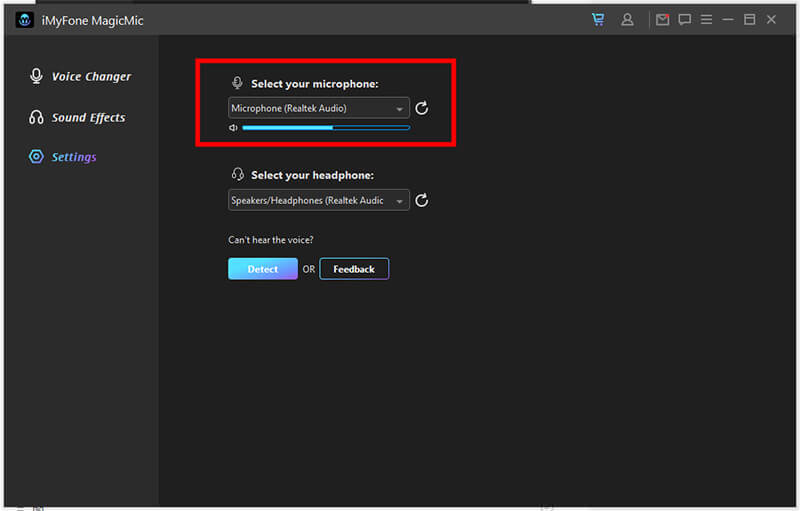Open the mail messages icon
Screen dimensions: 800x511
[x=662, y=19]
